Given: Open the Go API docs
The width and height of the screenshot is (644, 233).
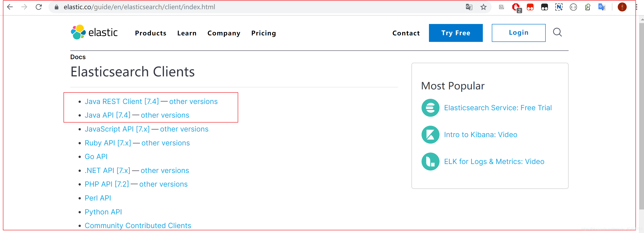Looking at the screenshot, I should point(96,157).
